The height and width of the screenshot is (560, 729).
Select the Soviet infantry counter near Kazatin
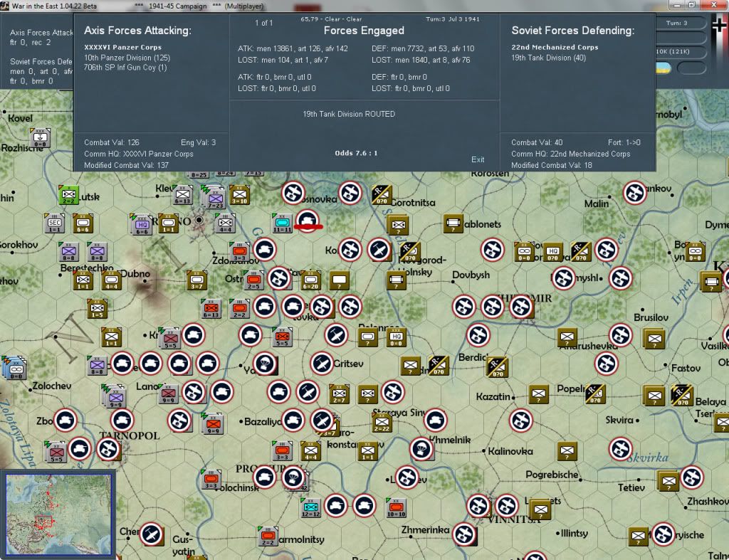tap(538, 394)
